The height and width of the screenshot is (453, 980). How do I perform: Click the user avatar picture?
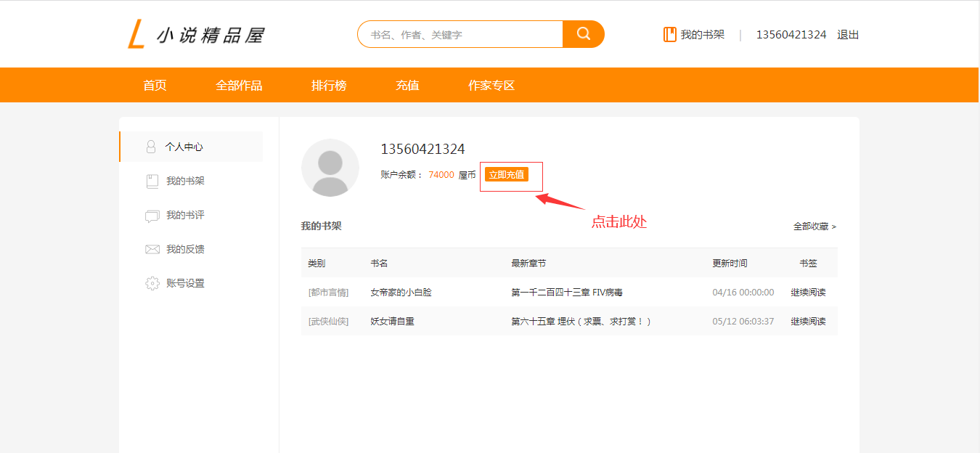click(330, 168)
